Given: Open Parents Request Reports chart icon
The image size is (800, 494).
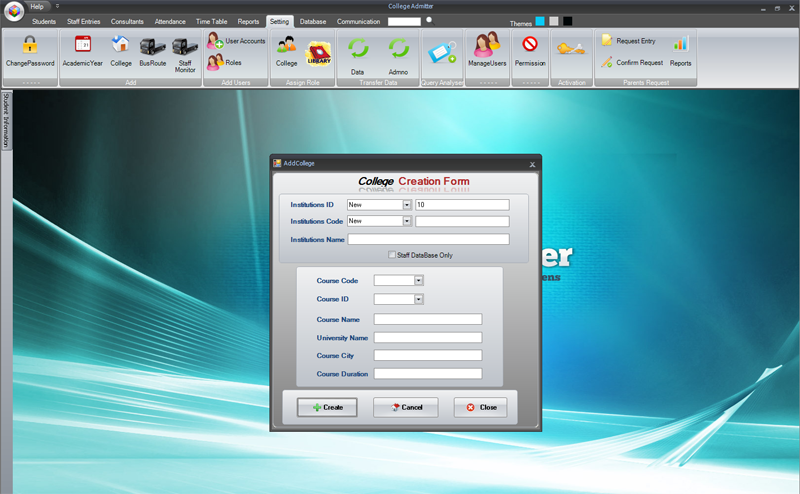Looking at the screenshot, I should (x=680, y=44).
